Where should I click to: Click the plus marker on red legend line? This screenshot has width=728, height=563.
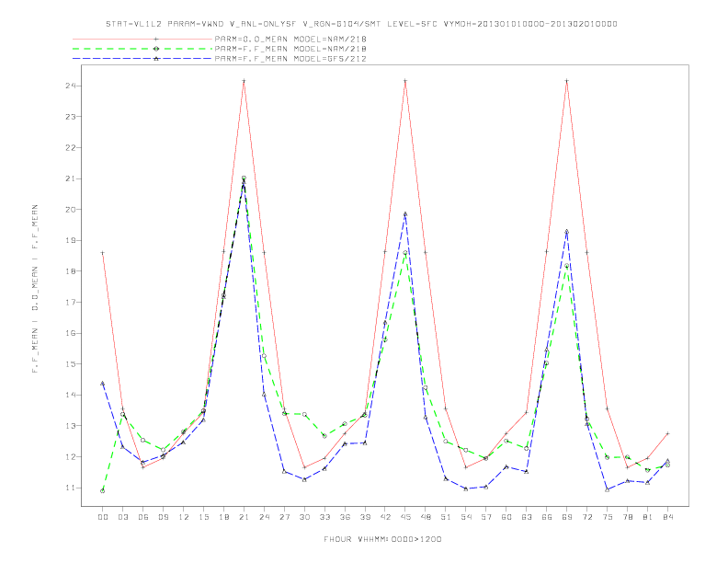156,39
